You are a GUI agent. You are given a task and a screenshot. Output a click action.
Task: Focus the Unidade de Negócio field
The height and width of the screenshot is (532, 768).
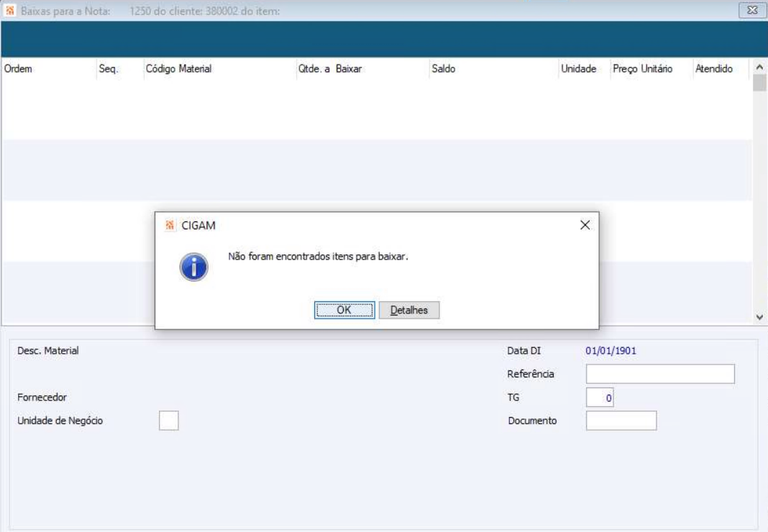(168, 421)
